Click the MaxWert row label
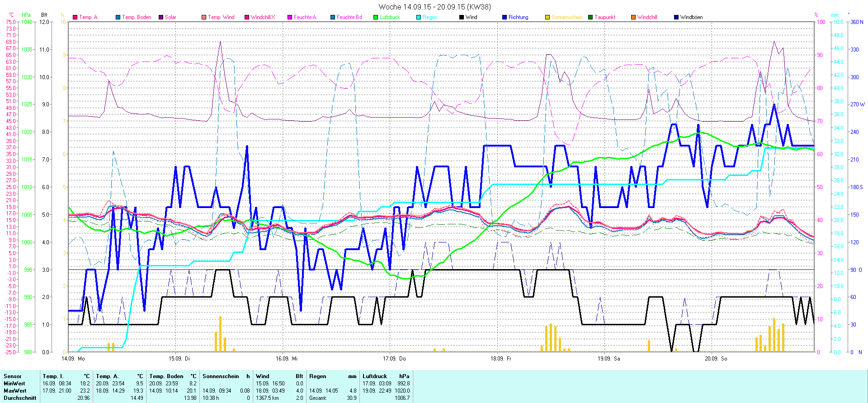Image resolution: width=868 pixels, height=403 pixels. (x=15, y=391)
